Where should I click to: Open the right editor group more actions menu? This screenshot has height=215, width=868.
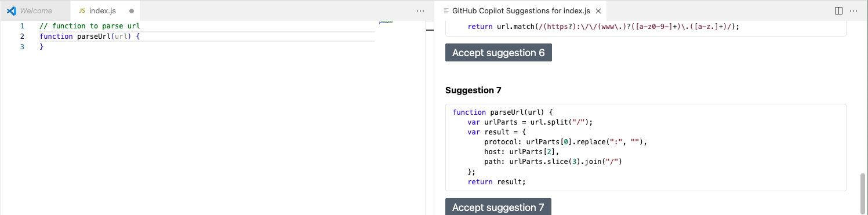coord(854,10)
